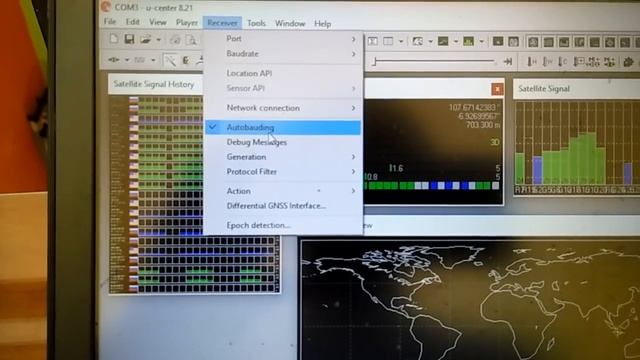Click the New file toolbar icon
Image resolution: width=640 pixels, height=360 pixels.
(114, 39)
